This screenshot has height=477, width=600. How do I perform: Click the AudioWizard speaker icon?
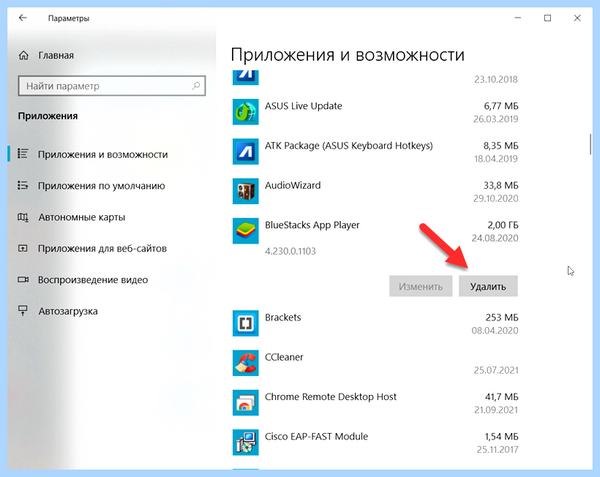[x=245, y=191]
